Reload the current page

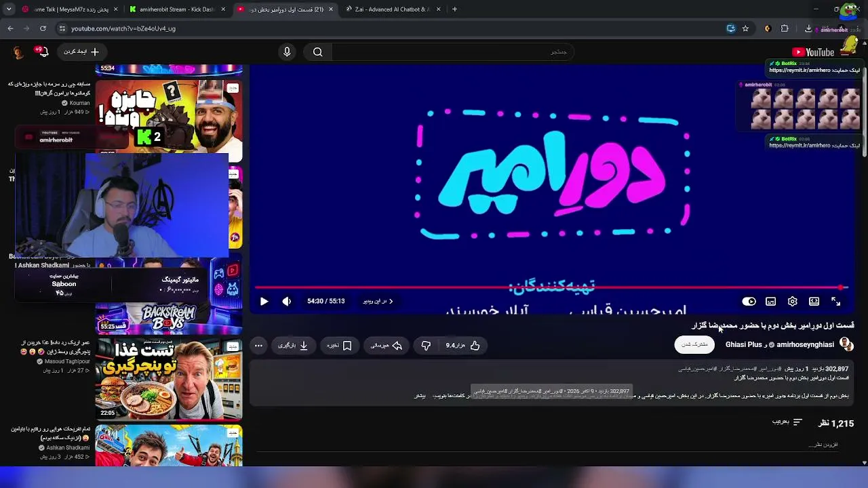click(x=43, y=28)
